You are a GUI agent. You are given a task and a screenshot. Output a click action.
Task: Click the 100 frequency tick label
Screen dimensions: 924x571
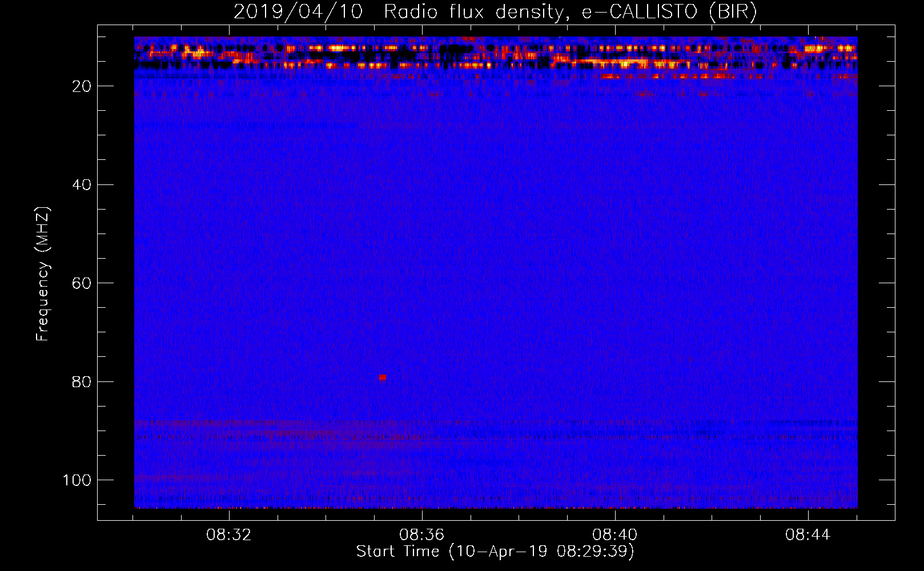(78, 480)
